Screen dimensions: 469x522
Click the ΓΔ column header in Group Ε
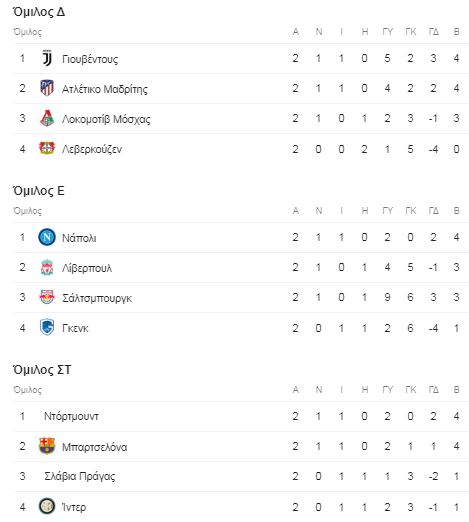[433, 211]
